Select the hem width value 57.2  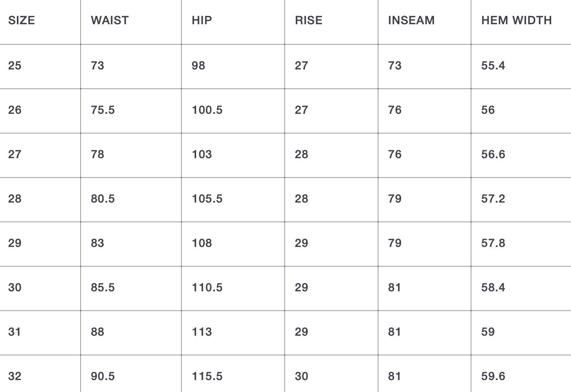[x=493, y=199]
